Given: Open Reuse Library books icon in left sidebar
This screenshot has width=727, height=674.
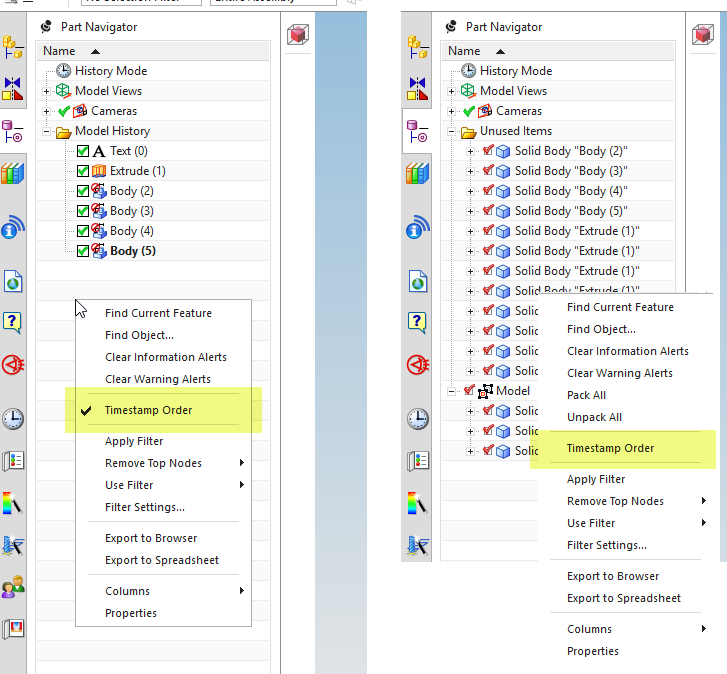Looking at the screenshot, I should 13,174.
